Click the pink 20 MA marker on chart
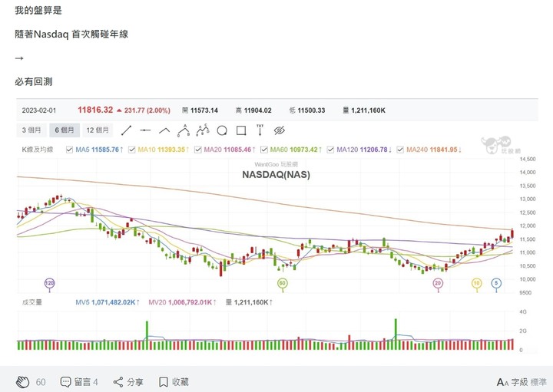 click(x=438, y=283)
